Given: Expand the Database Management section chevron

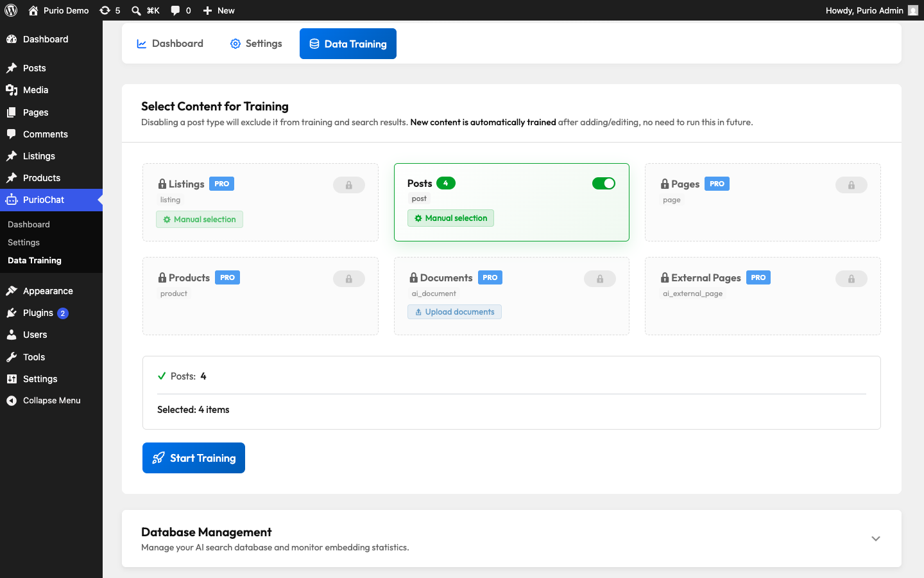Looking at the screenshot, I should click(x=876, y=539).
